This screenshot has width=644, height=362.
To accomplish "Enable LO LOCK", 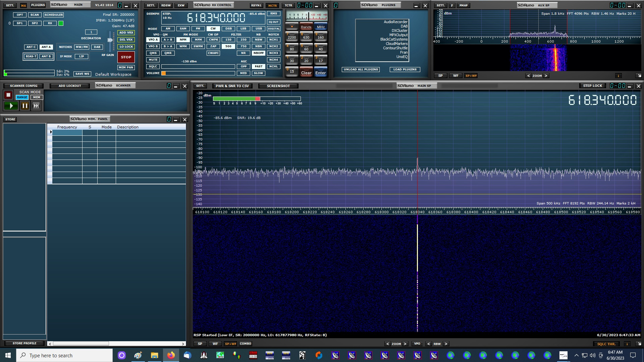I will pos(126,47).
